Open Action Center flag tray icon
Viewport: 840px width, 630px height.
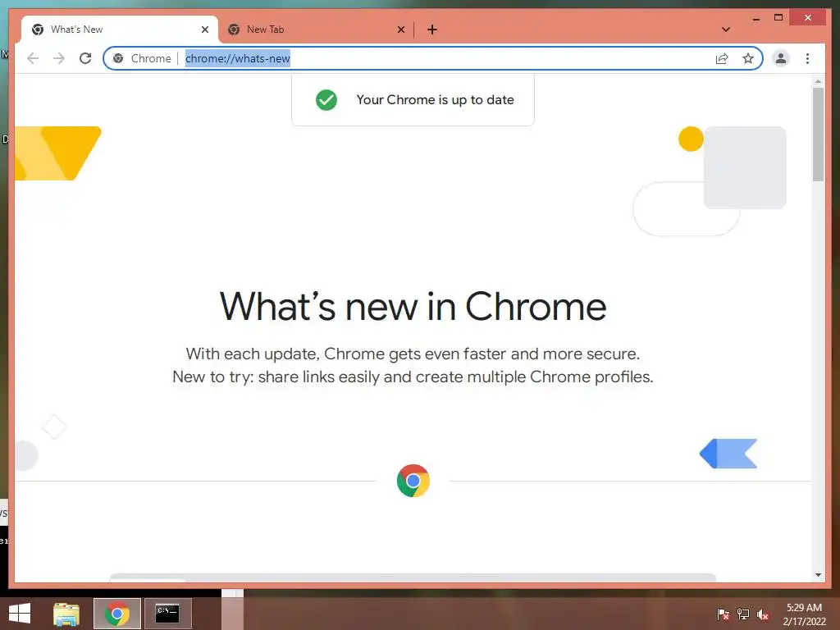pos(723,614)
